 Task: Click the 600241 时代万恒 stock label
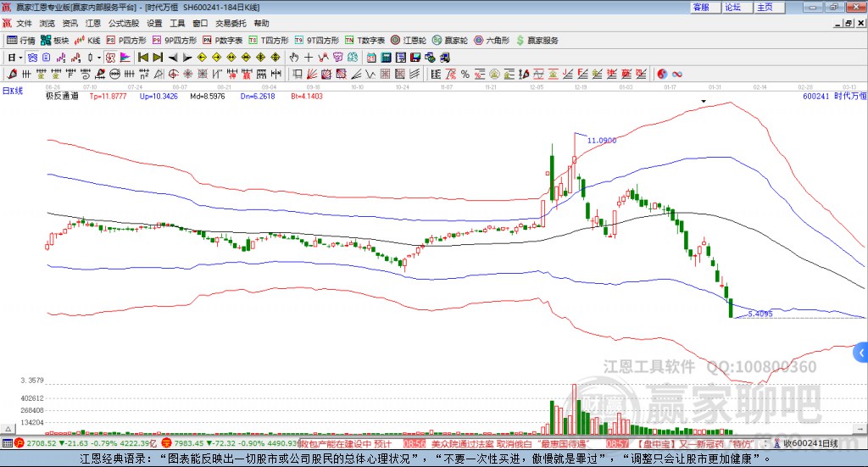pos(835,96)
